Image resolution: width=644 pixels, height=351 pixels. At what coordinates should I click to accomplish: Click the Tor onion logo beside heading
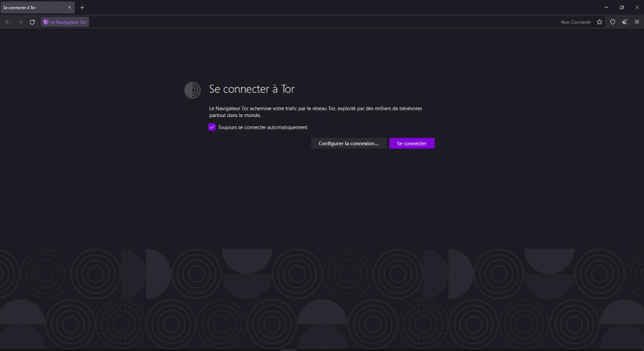192,90
